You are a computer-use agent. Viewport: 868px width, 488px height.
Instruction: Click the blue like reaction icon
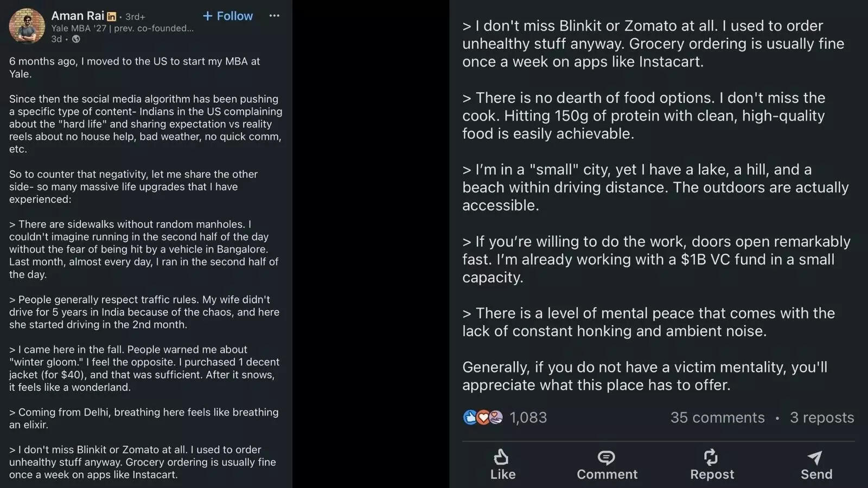pyautogui.click(x=470, y=418)
